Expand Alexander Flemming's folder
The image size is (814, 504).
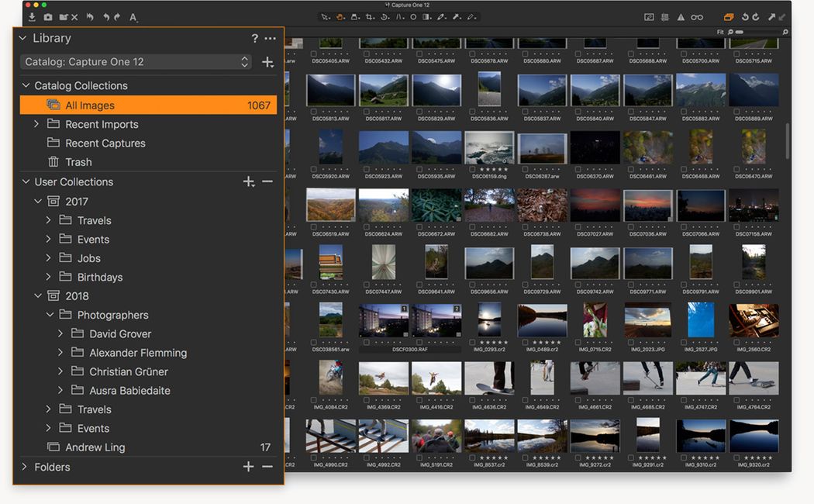pyautogui.click(x=60, y=352)
